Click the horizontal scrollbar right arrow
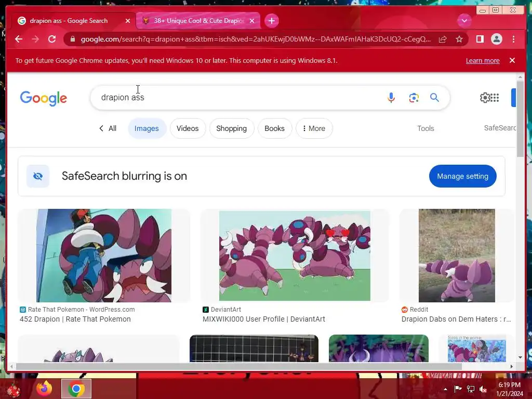Screen dimensions: 532x399 tap(512, 366)
